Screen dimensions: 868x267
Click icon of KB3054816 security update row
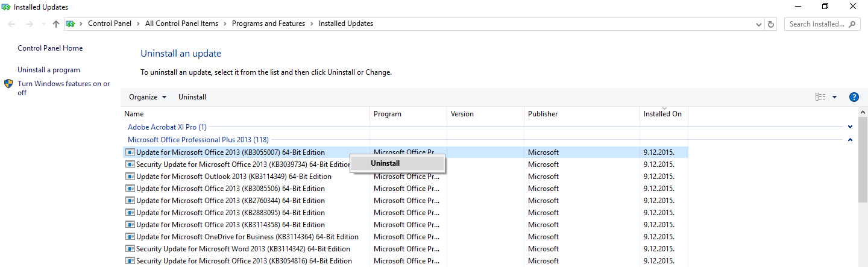tap(130, 261)
